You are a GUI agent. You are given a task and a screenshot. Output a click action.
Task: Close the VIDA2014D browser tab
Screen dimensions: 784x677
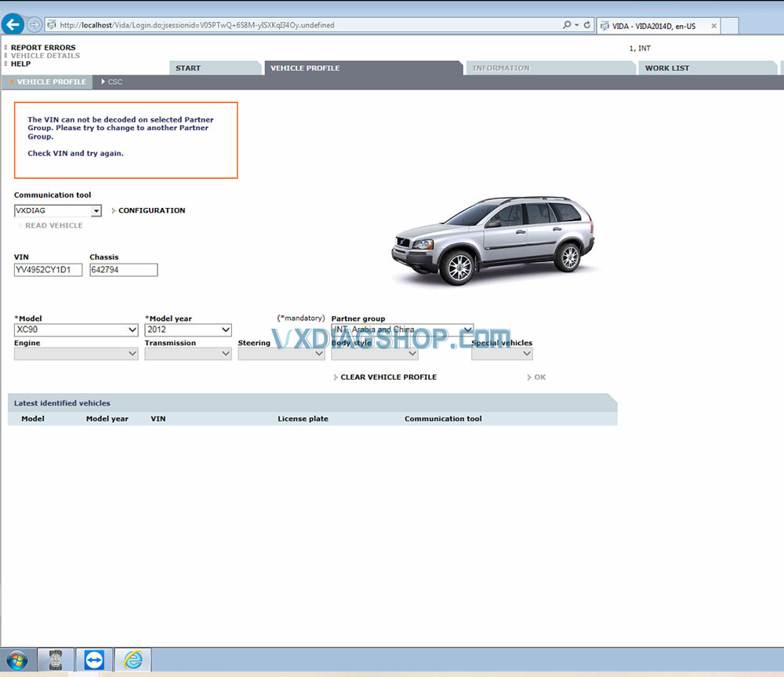pos(713,26)
